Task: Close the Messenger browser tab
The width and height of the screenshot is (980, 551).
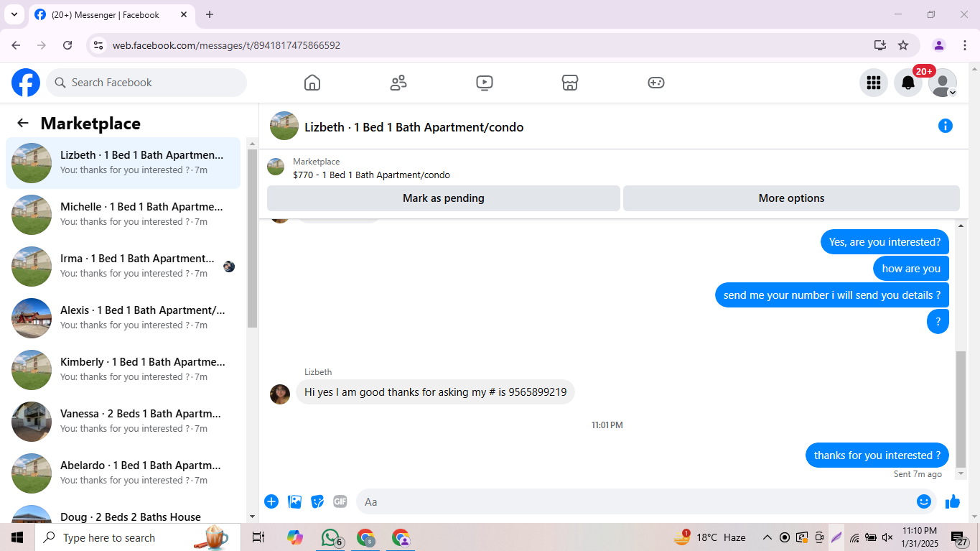Action: click(x=184, y=14)
